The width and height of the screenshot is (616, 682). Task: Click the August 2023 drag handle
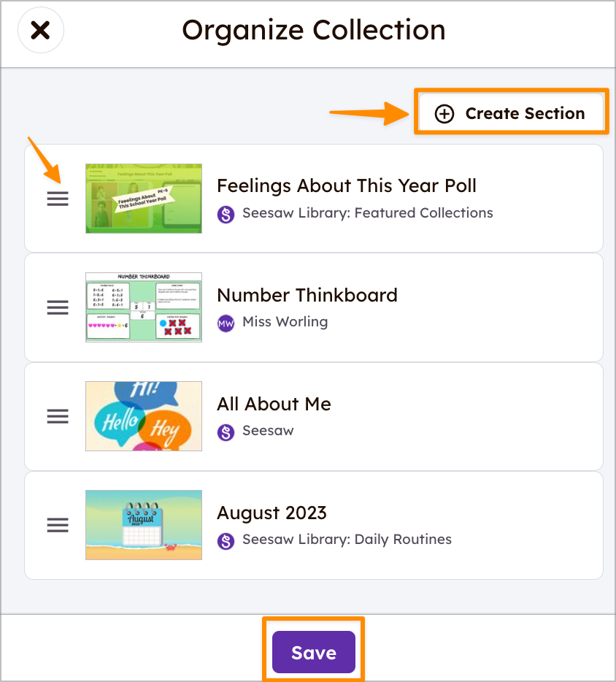click(58, 525)
